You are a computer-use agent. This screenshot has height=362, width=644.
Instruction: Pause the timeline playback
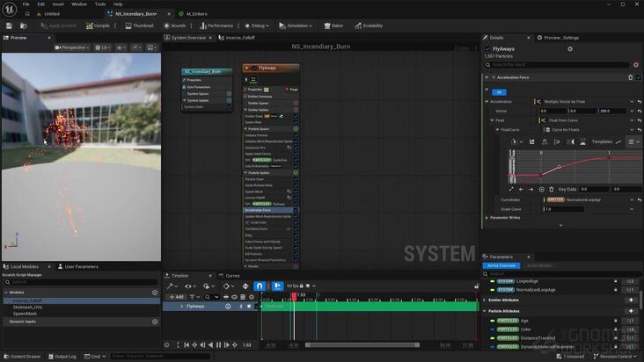tap(218, 345)
